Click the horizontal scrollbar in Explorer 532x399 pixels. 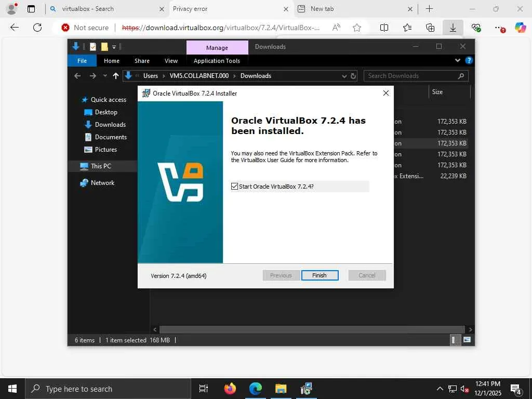(312, 329)
